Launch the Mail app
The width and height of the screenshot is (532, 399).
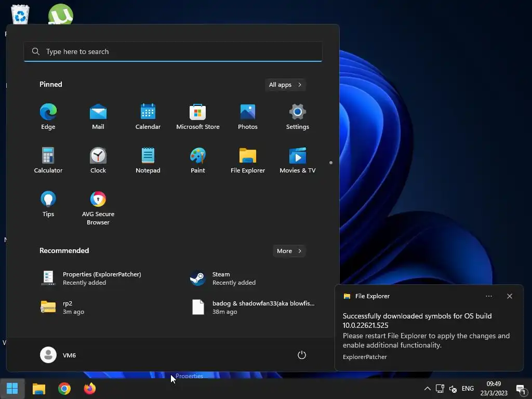(98, 117)
